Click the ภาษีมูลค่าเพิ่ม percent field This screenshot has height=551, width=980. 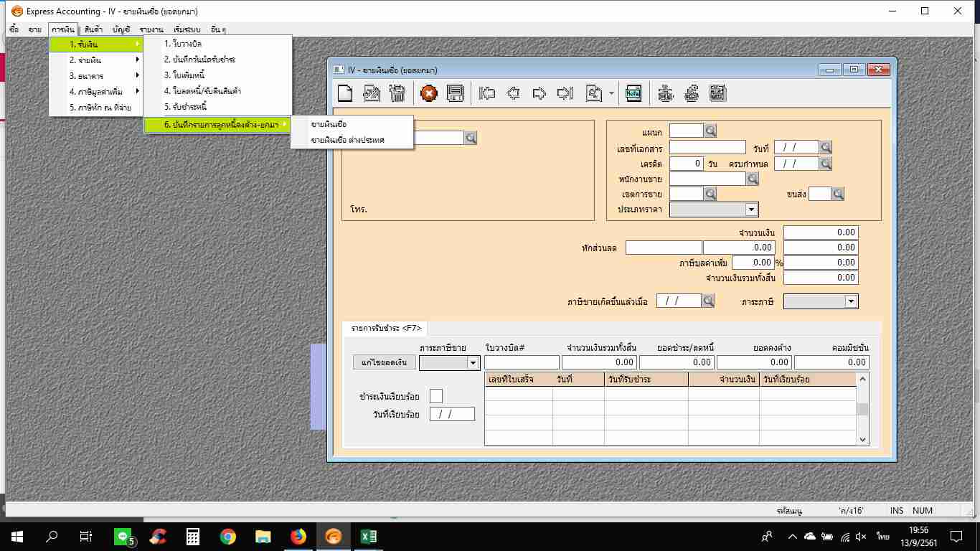coord(753,263)
